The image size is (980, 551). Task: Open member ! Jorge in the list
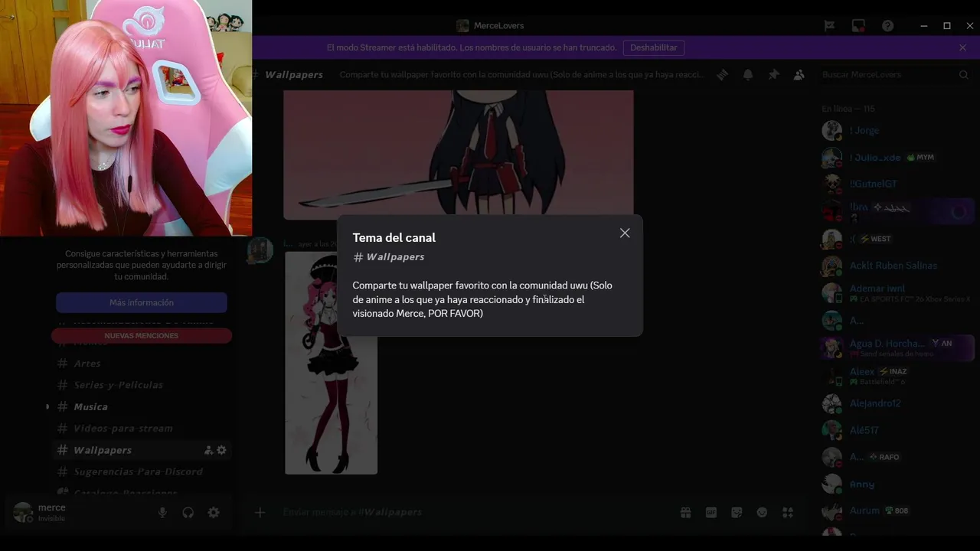[896, 130]
